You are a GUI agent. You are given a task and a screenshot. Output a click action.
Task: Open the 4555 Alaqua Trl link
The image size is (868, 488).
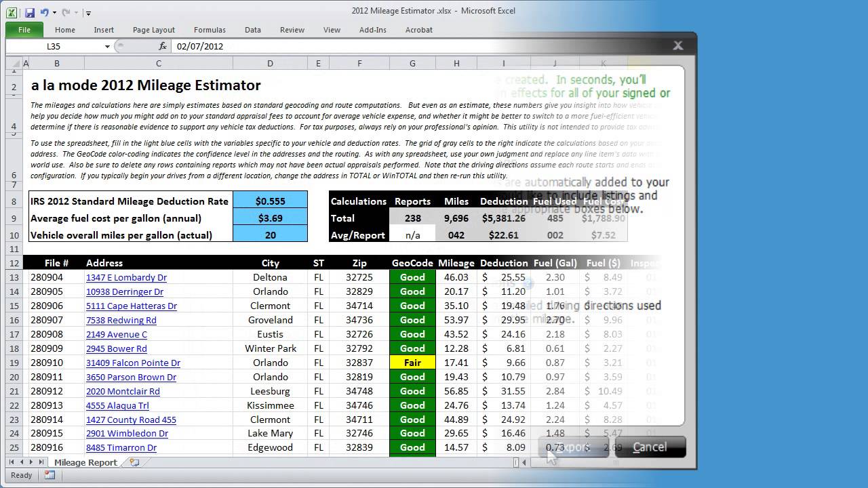tap(117, 405)
